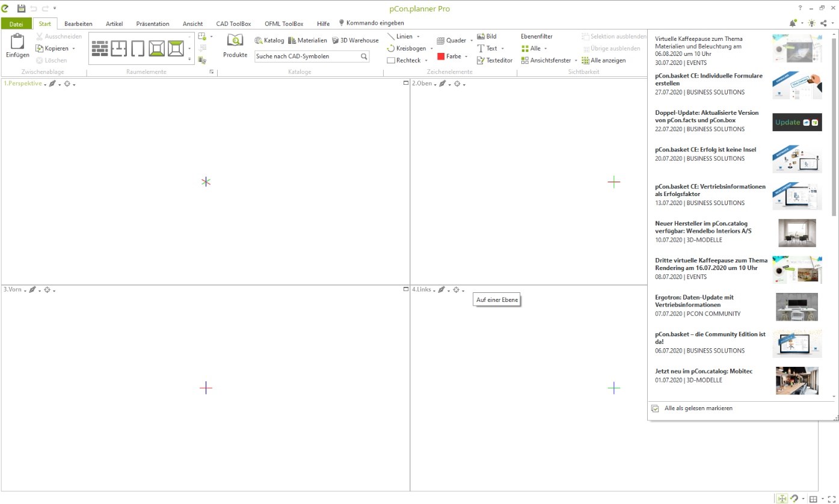Switch to the Präsentation tab
The height and width of the screenshot is (504, 839).
153,23
